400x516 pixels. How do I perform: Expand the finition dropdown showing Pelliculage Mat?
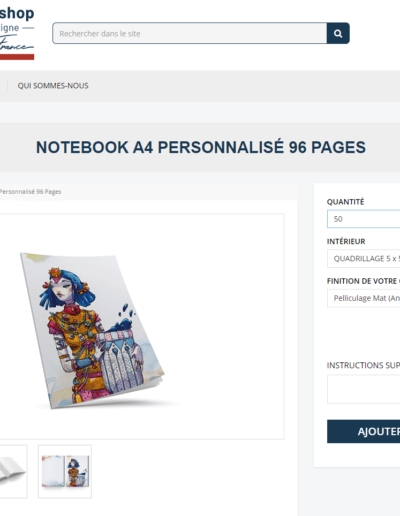363,298
